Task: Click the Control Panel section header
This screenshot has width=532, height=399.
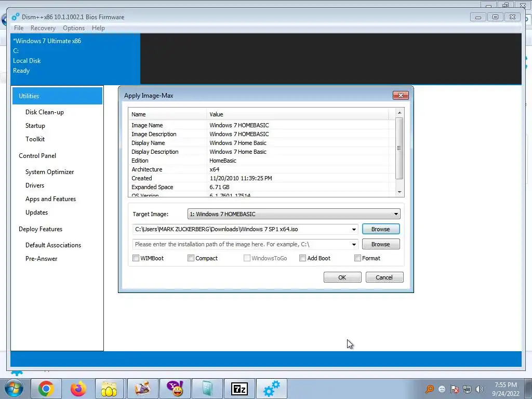Action: tap(37, 156)
